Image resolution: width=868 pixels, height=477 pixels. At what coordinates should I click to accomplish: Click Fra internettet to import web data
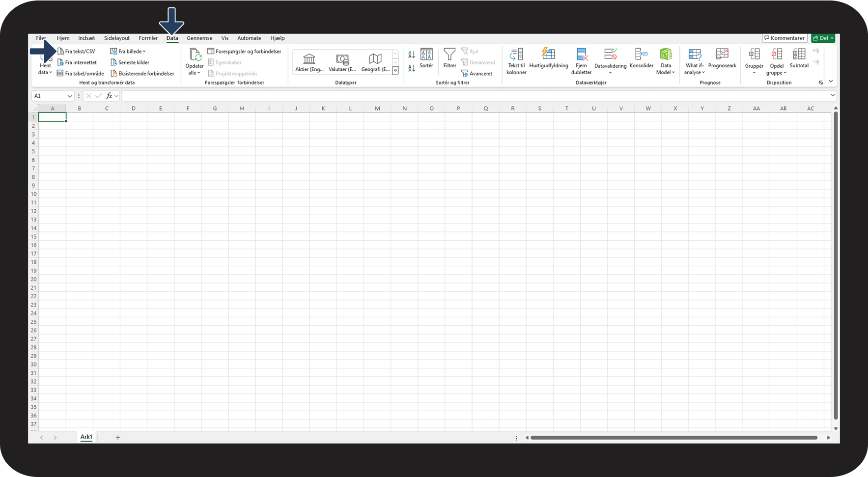[x=77, y=62]
